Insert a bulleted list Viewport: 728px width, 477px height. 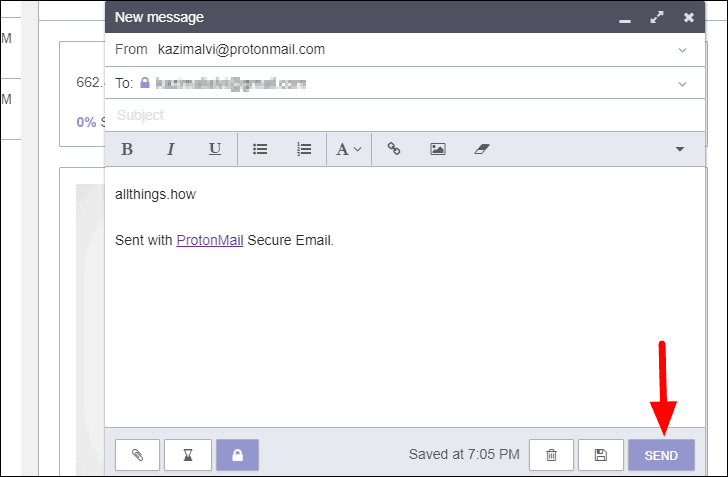click(x=260, y=149)
